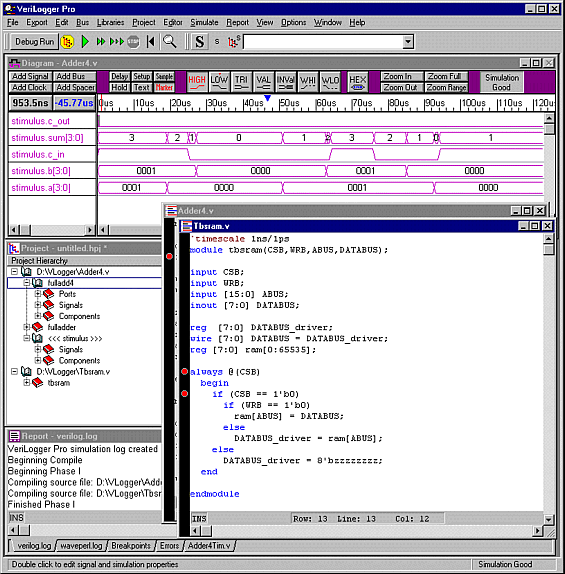Click Zoom Range button
The image size is (565, 574).
[x=446, y=87]
